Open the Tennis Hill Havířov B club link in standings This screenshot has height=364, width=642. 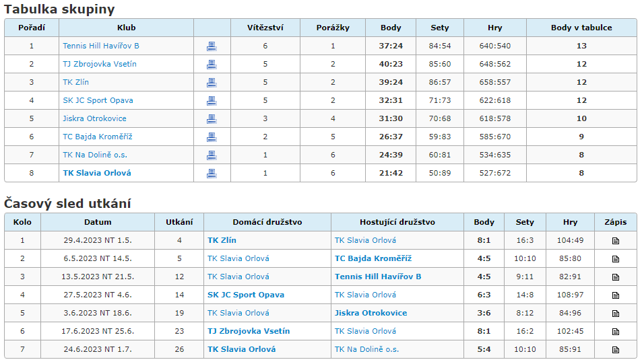101,46
